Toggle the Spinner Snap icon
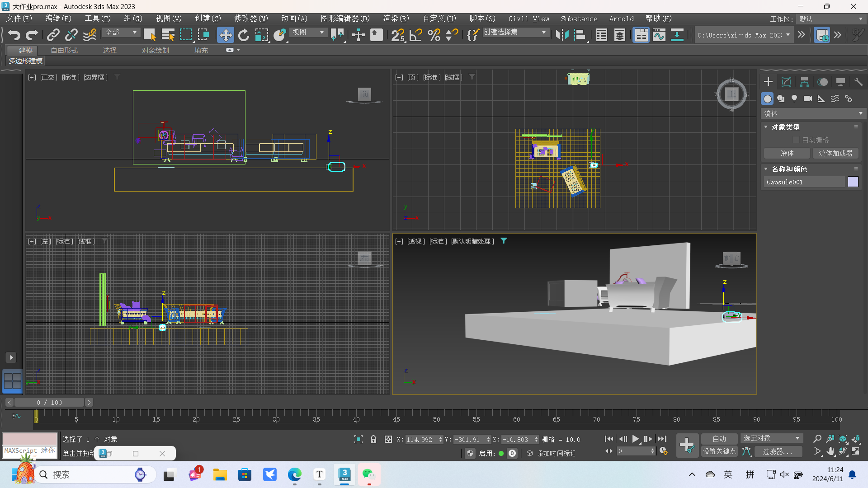Screen dimensions: 868x488 click(x=452, y=35)
